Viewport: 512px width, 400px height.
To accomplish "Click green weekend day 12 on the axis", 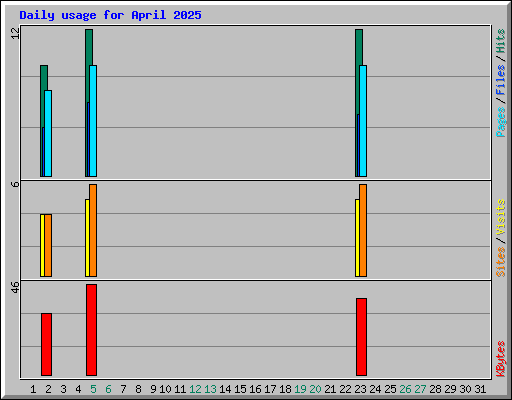I will 195,389.
